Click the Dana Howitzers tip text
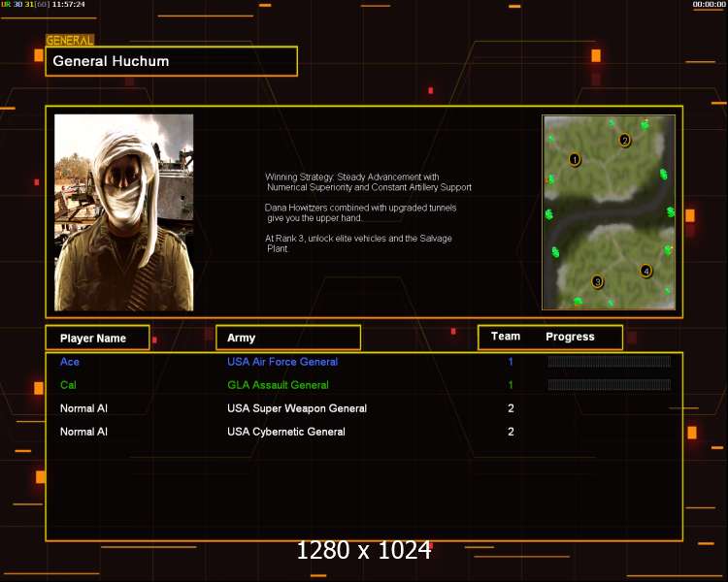 click(360, 213)
